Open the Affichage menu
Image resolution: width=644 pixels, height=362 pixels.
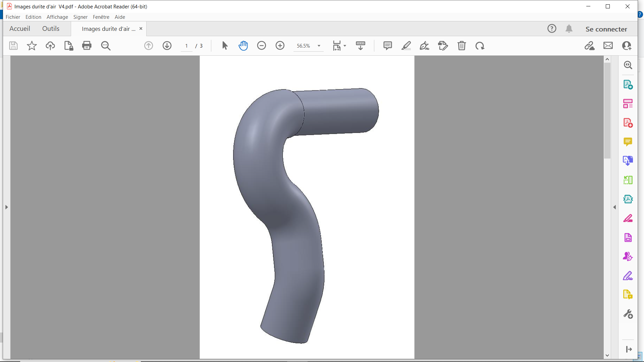tap(57, 17)
